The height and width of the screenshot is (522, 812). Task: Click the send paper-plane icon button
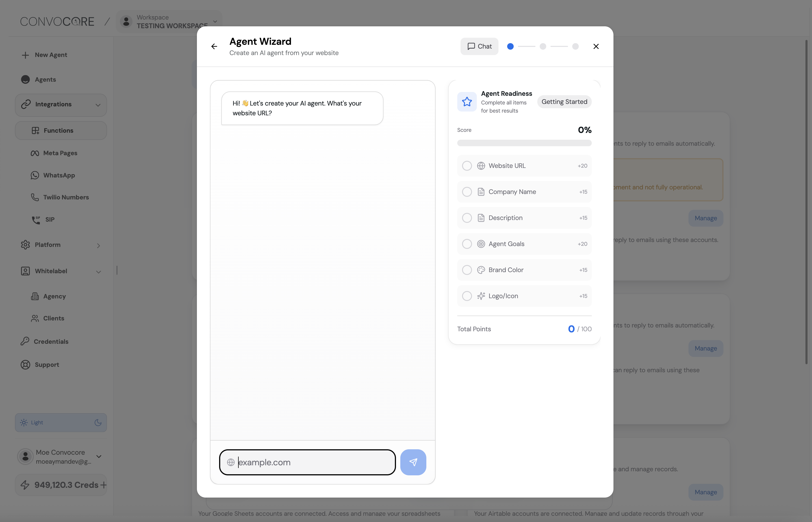point(413,462)
